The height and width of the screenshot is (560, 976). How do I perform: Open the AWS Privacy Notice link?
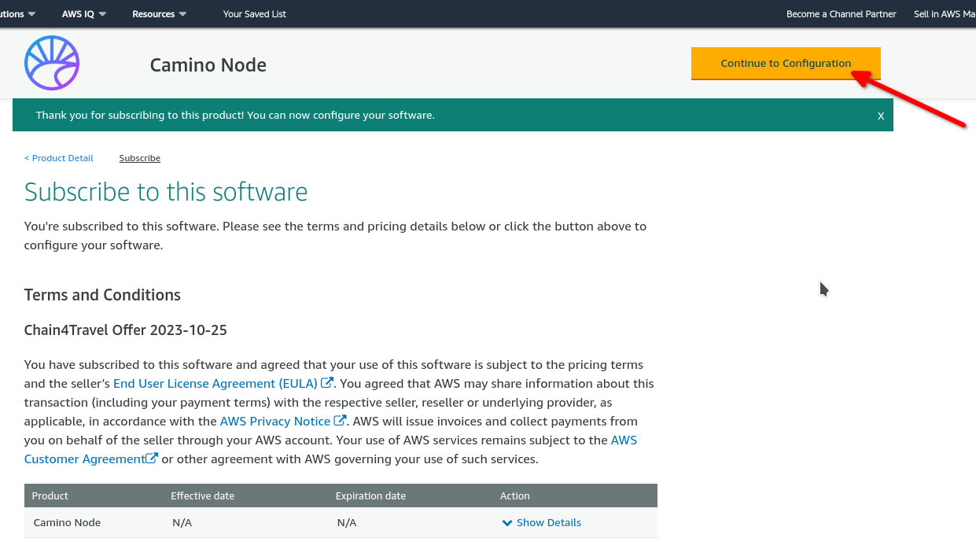pyautogui.click(x=274, y=421)
